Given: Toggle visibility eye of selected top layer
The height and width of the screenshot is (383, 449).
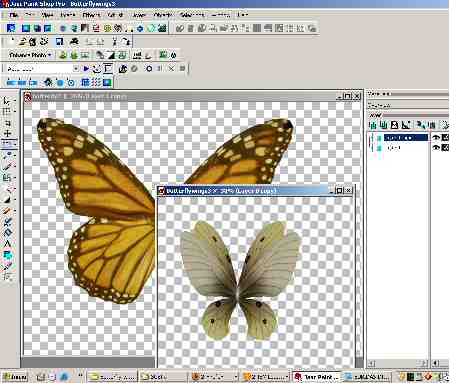Looking at the screenshot, I should click(436, 137).
